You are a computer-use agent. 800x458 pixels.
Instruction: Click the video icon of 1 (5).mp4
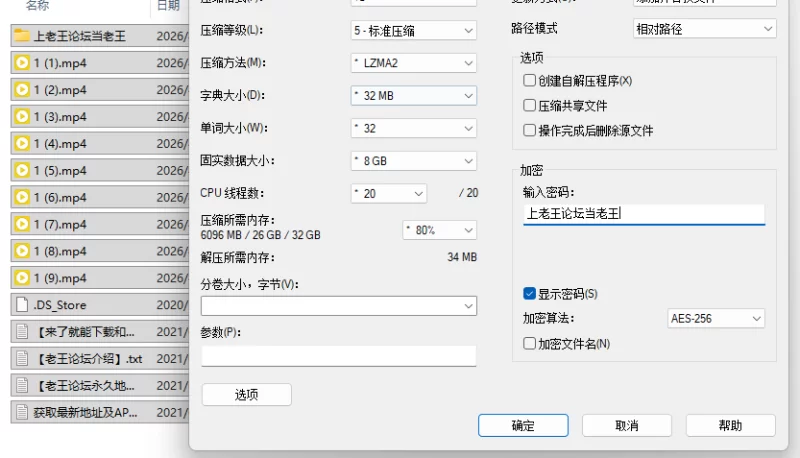(22, 170)
